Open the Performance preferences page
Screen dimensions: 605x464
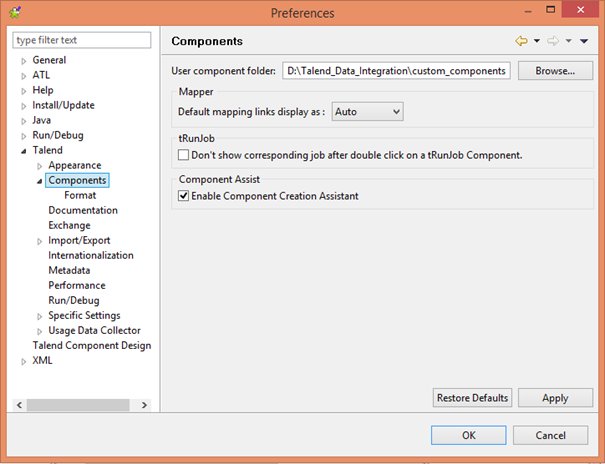click(77, 285)
